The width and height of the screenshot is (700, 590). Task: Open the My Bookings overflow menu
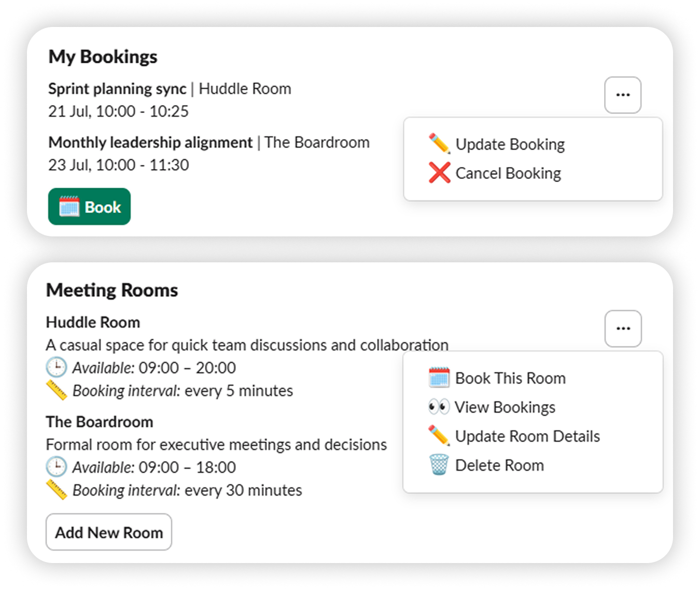[623, 95]
